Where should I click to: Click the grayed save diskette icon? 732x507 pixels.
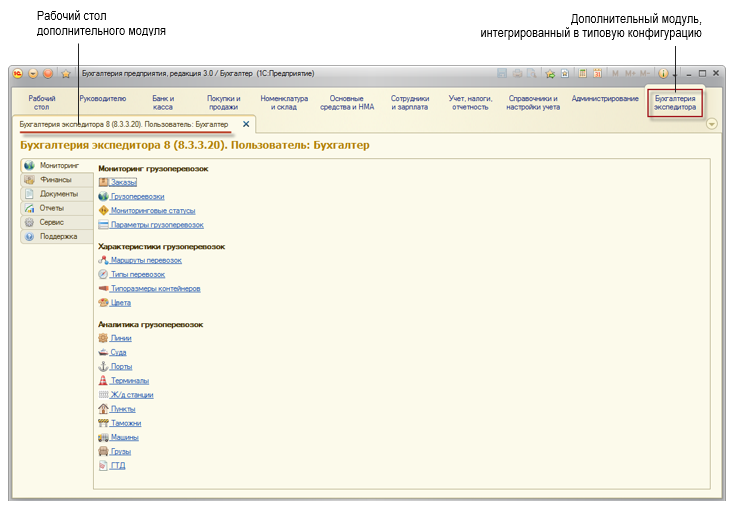(502, 73)
